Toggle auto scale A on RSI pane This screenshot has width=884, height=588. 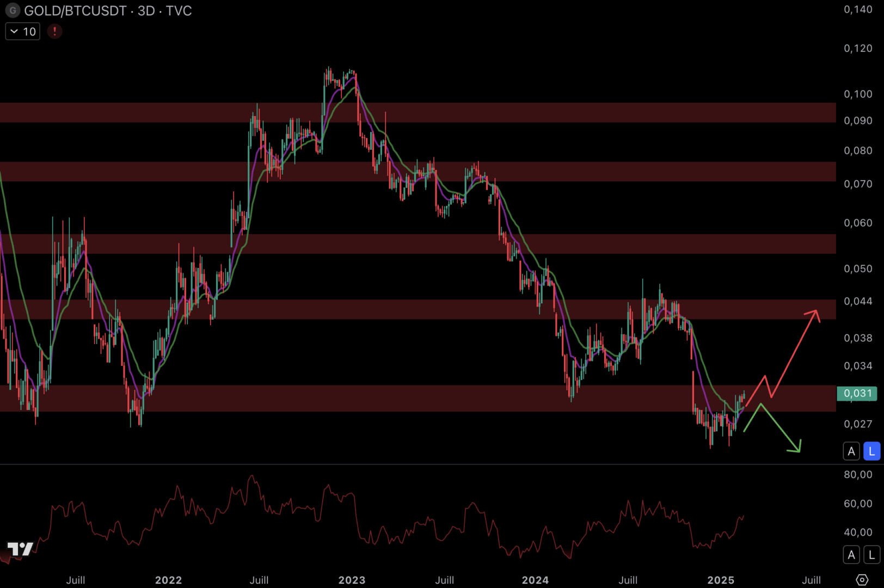[x=852, y=555]
